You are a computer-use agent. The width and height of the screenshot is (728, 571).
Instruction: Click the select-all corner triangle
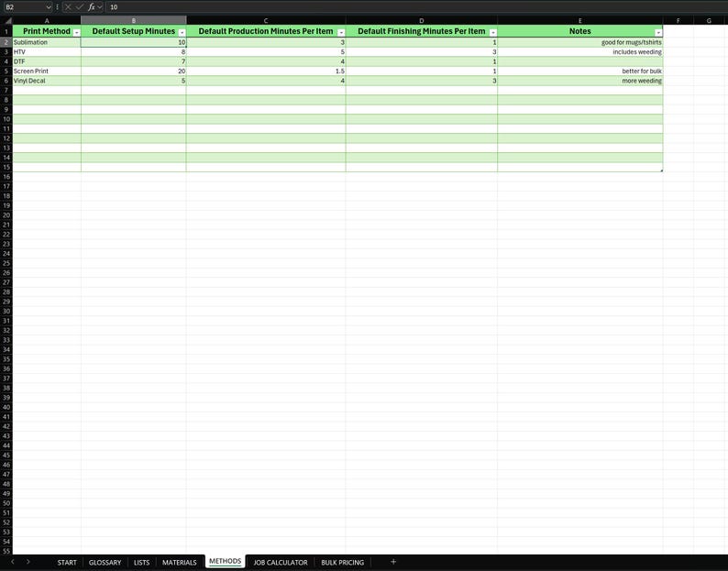tap(8, 21)
